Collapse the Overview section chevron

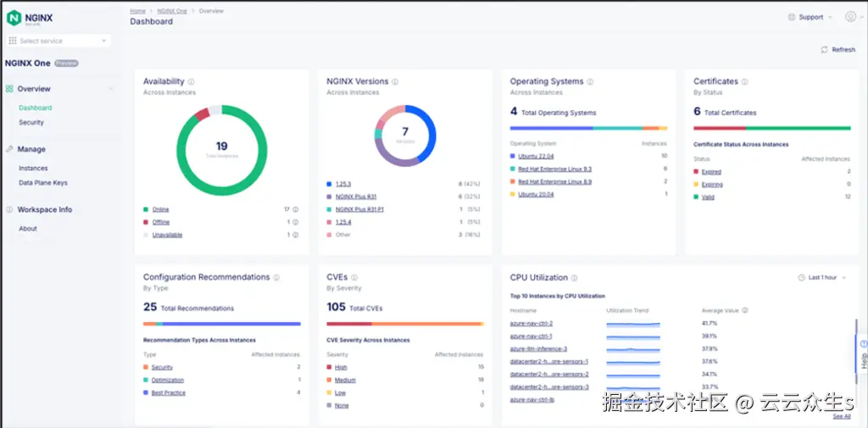[x=111, y=89]
